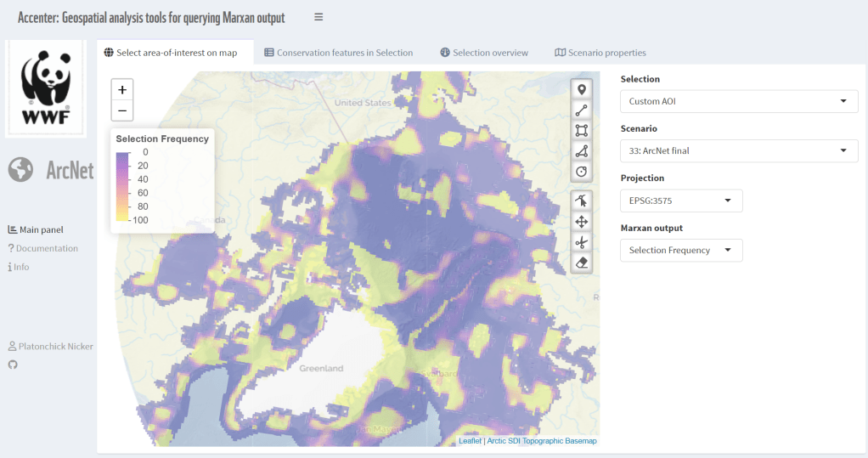Expand the Scenario dropdown
The height and width of the screenshot is (458, 868).
pos(738,150)
